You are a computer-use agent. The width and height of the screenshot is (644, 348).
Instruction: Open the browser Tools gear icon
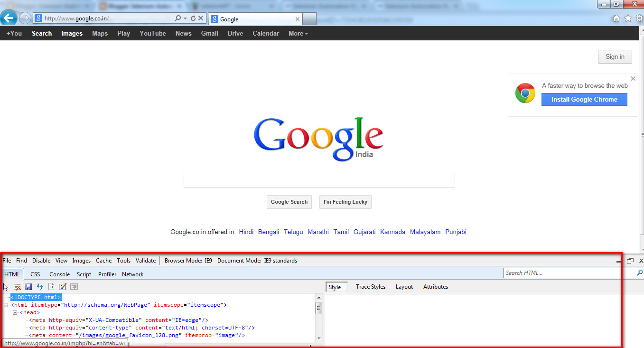coord(639,19)
